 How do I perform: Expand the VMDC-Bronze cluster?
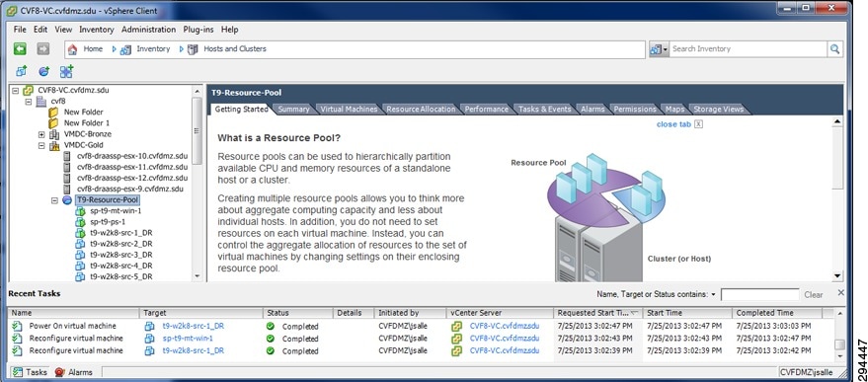coord(41,134)
